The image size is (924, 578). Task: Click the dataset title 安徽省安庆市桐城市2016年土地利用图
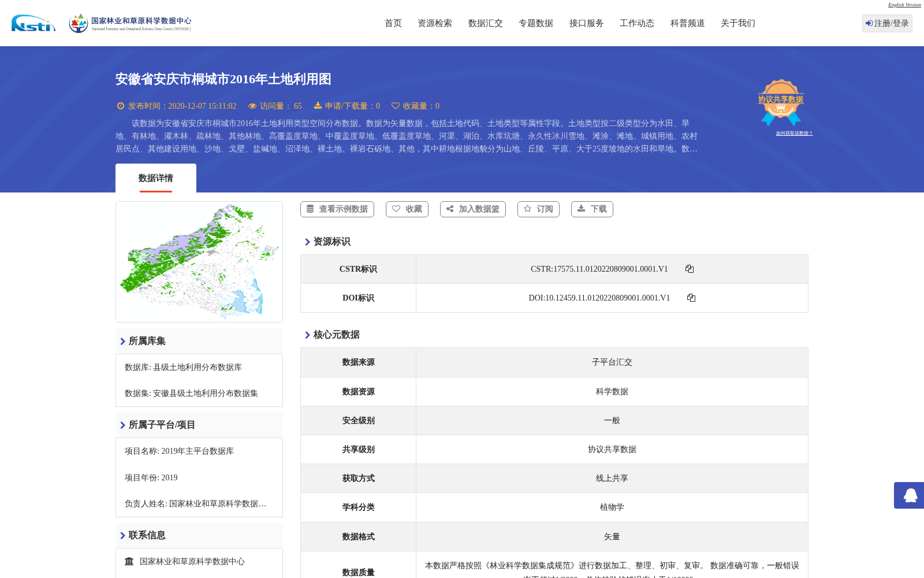tap(223, 79)
